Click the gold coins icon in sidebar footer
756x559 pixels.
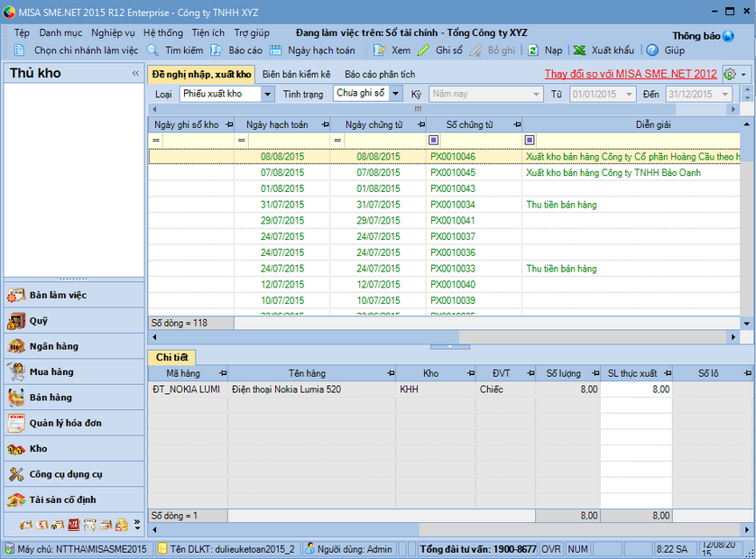pos(122,525)
